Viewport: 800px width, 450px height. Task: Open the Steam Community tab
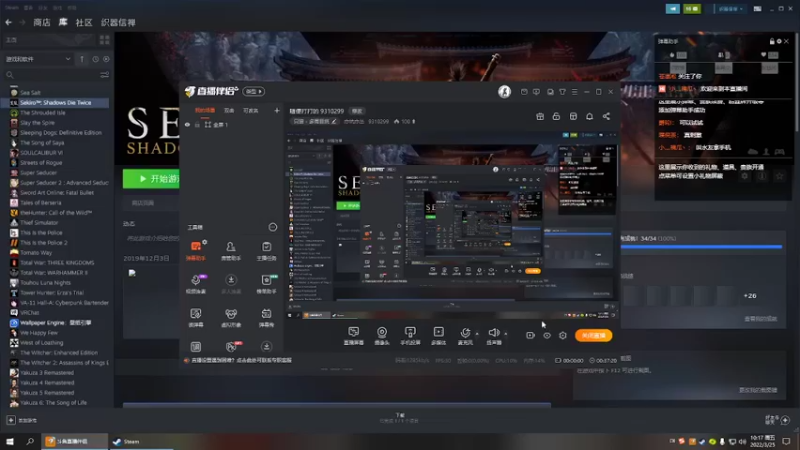[x=84, y=22]
